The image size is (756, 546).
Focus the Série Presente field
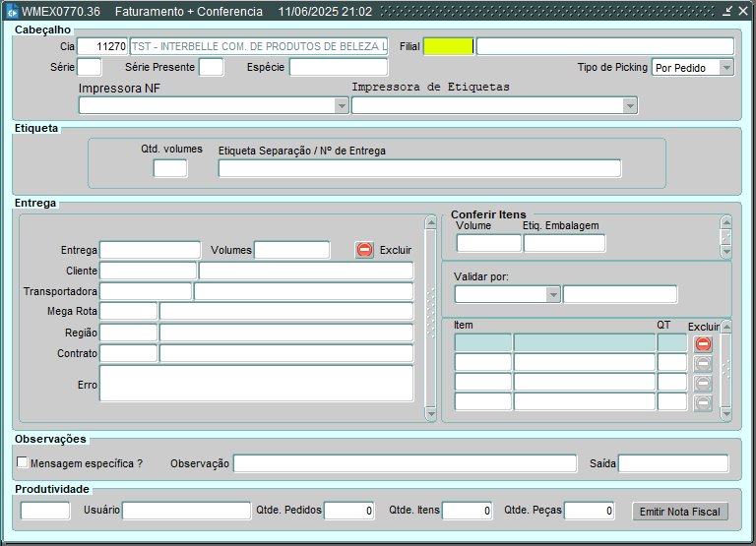point(212,67)
